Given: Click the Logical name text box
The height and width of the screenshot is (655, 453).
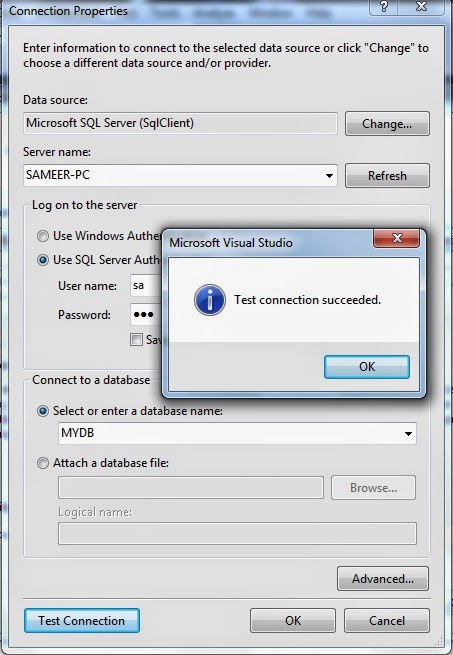Looking at the screenshot, I should (237, 533).
